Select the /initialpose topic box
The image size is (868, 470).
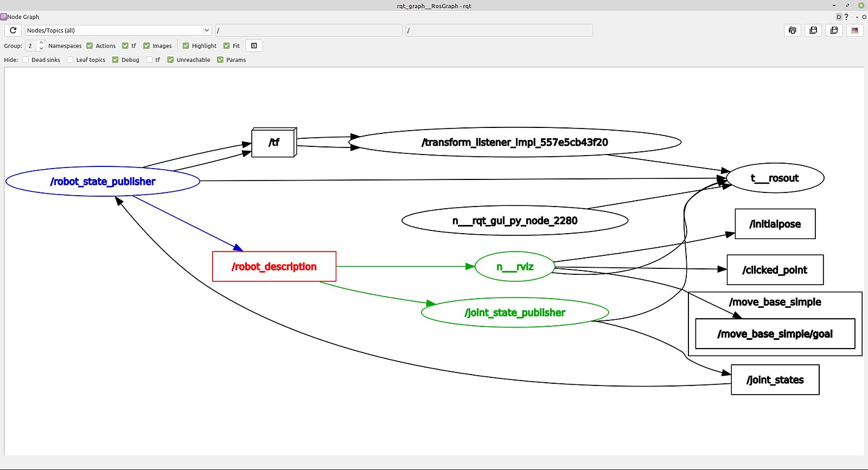(775, 224)
